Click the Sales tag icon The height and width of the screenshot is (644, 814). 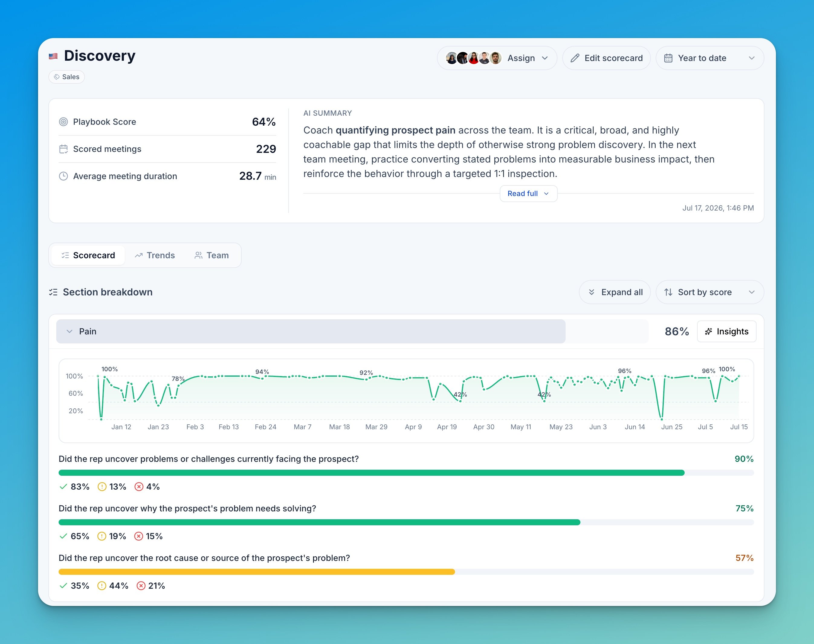coord(57,77)
